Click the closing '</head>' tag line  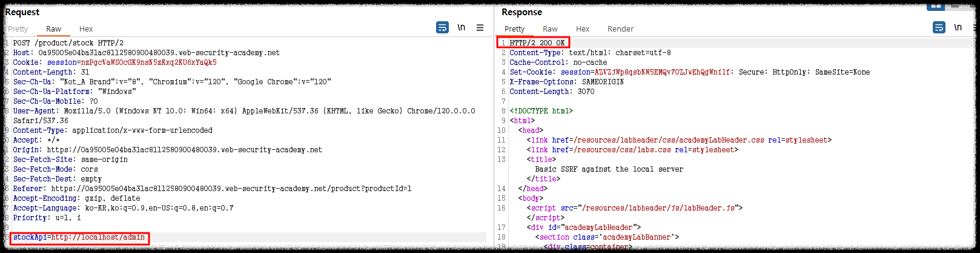[x=532, y=189]
